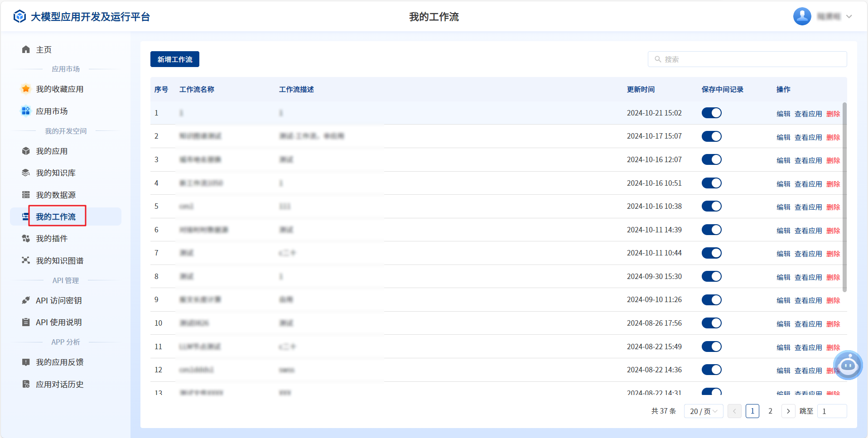Click the 我的数据源 database icon
Image resolution: width=868 pixels, height=438 pixels.
pyautogui.click(x=26, y=195)
